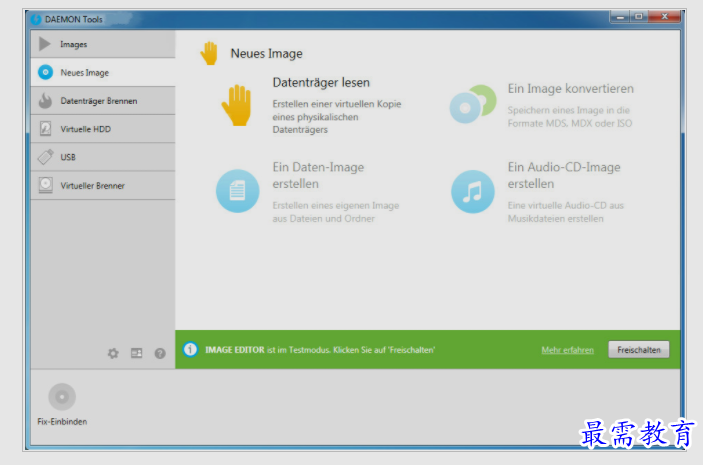Click the Fix-Einbinden disc thumbnail

(62, 397)
